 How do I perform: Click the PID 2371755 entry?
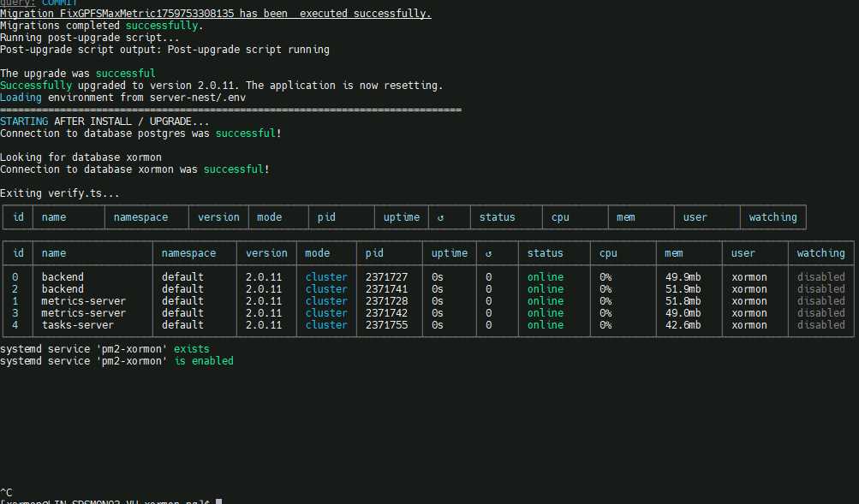387,325
